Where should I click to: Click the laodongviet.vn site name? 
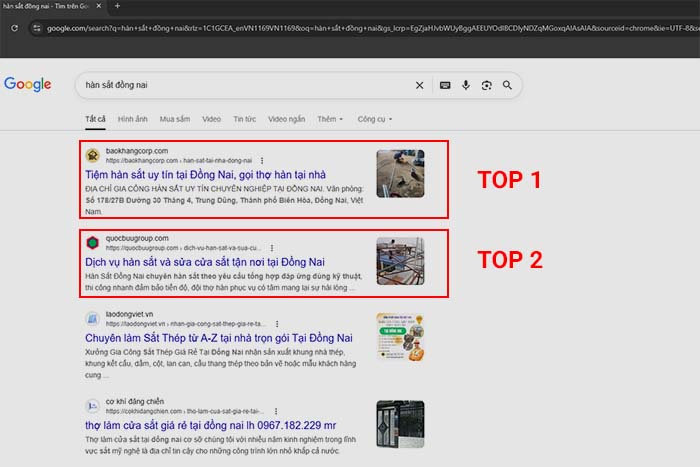[x=129, y=314]
